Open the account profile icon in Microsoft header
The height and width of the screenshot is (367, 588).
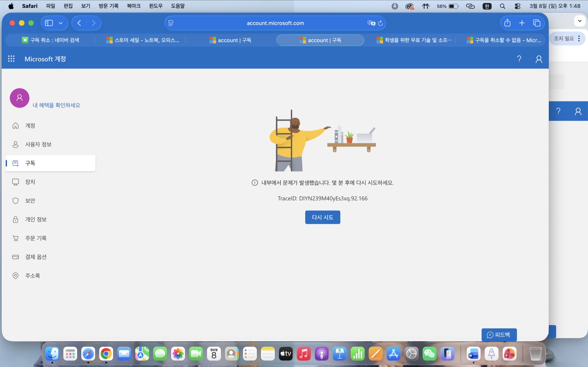pyautogui.click(x=539, y=59)
